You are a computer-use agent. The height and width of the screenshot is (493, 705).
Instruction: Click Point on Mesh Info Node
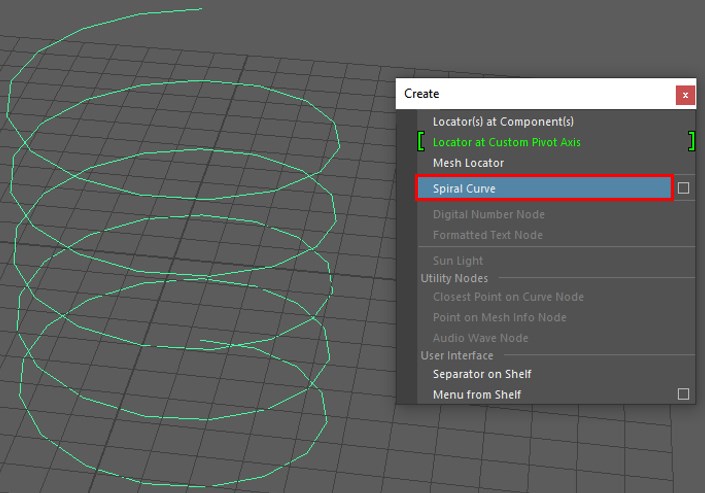(499, 317)
